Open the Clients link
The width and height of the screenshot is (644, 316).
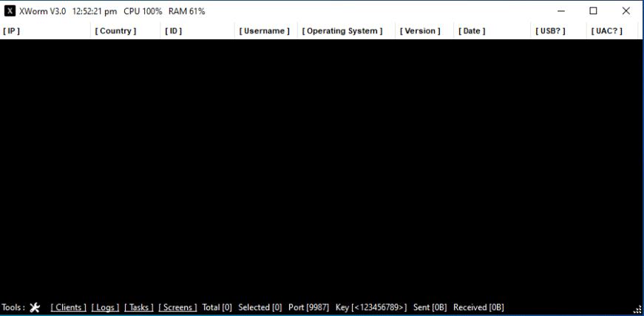click(69, 307)
